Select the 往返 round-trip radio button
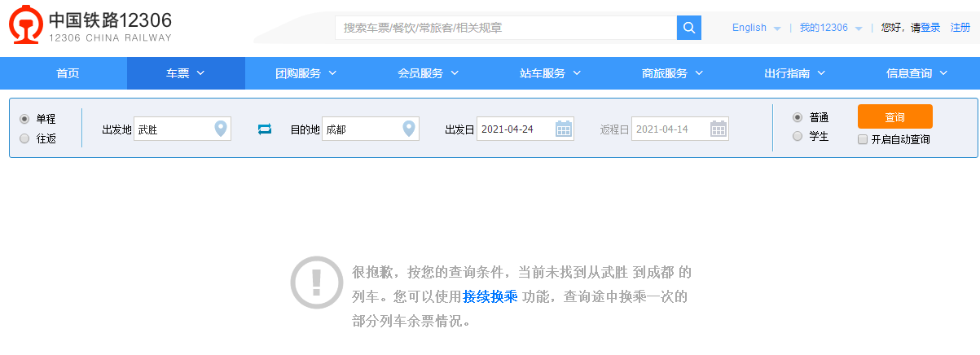Screen dimensions: 980x355 [24, 138]
